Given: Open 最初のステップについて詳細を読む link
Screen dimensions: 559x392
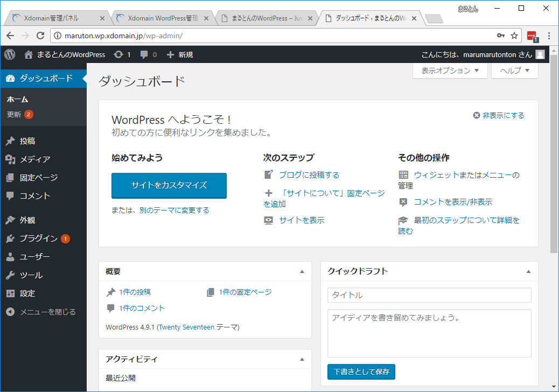Looking at the screenshot, I should tap(459, 226).
